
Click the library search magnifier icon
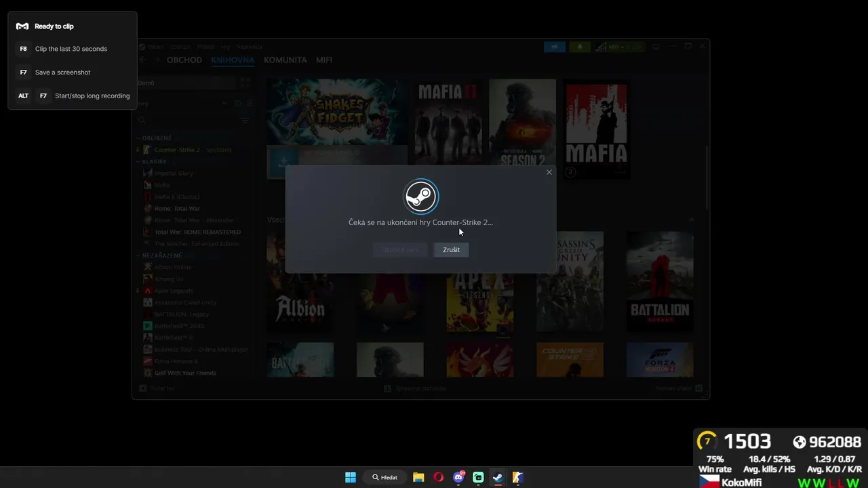[x=142, y=121]
